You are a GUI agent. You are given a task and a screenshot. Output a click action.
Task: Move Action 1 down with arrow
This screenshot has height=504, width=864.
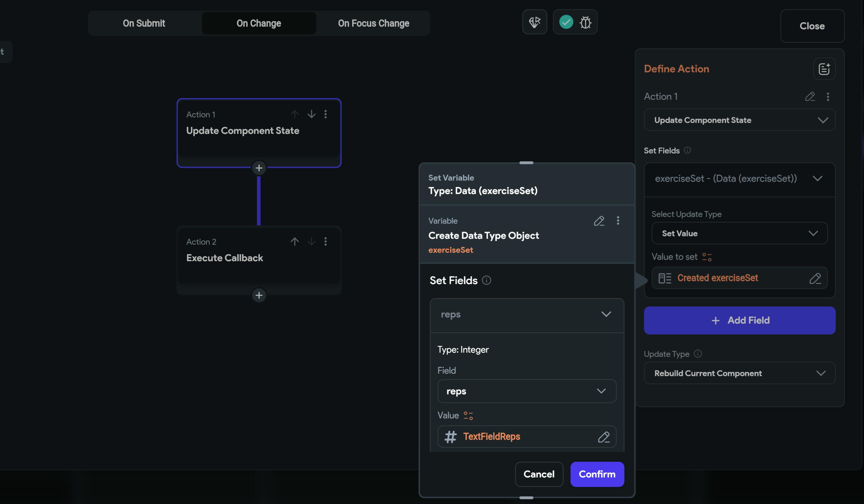[x=311, y=114]
